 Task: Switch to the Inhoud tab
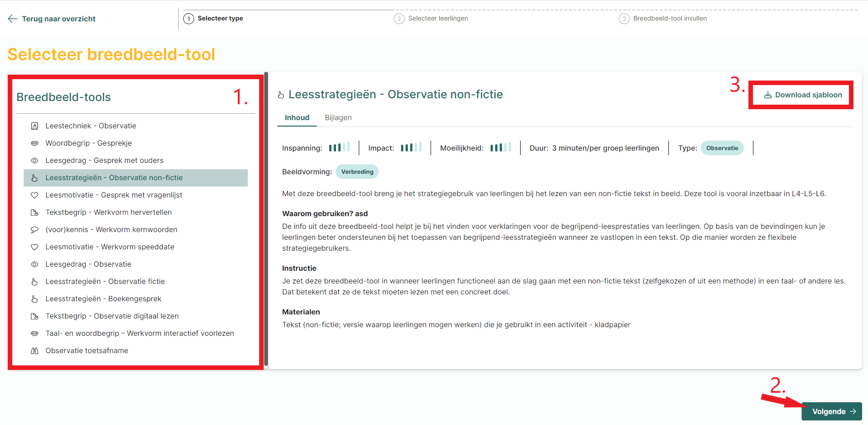297,117
